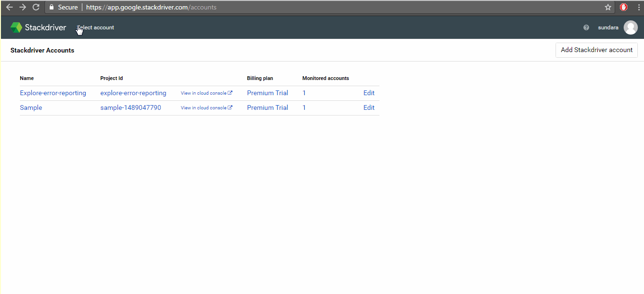Click the explore-error-reporting project id link
Screen dimensions: 644x294
[x=133, y=93]
